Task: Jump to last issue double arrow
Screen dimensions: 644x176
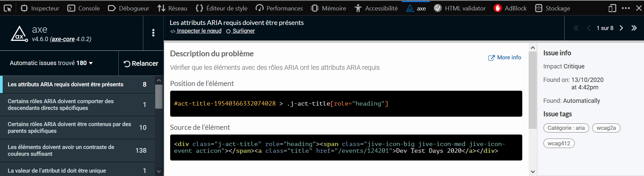Action: click(634, 28)
